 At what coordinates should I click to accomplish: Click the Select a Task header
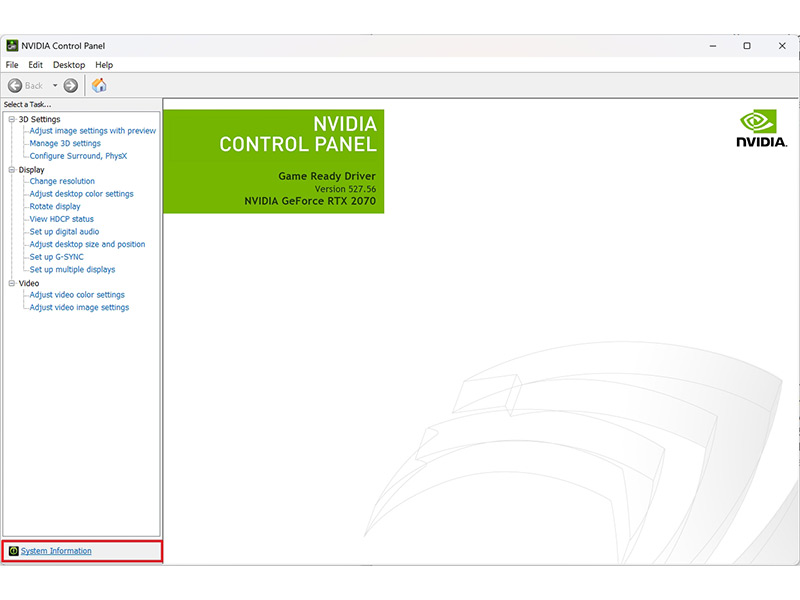coord(28,104)
